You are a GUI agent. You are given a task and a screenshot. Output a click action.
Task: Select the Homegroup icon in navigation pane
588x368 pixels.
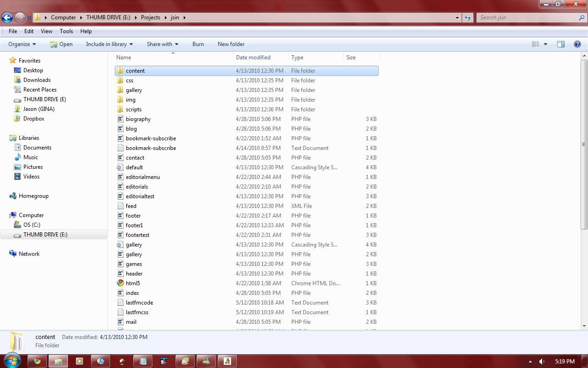click(13, 196)
